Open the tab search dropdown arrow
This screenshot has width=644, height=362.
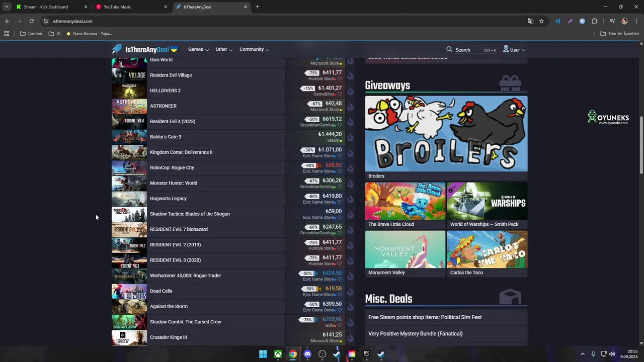click(7, 7)
